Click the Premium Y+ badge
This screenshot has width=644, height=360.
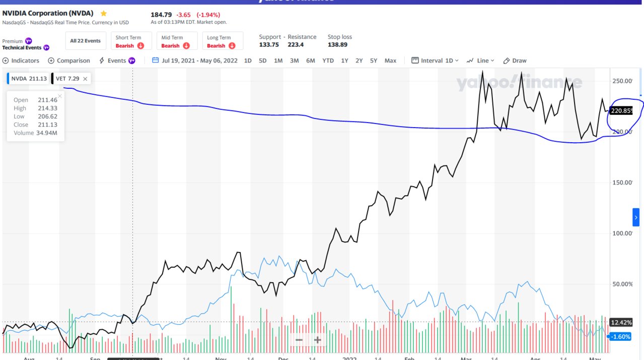pos(29,41)
